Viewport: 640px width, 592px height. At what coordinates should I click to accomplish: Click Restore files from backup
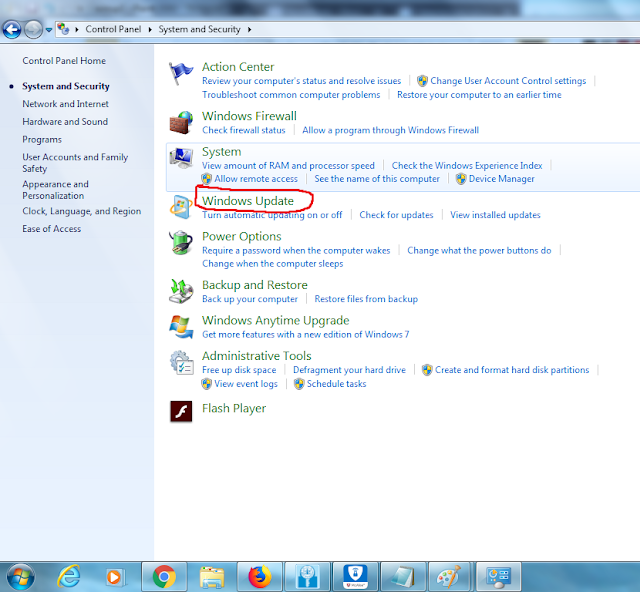click(x=366, y=299)
